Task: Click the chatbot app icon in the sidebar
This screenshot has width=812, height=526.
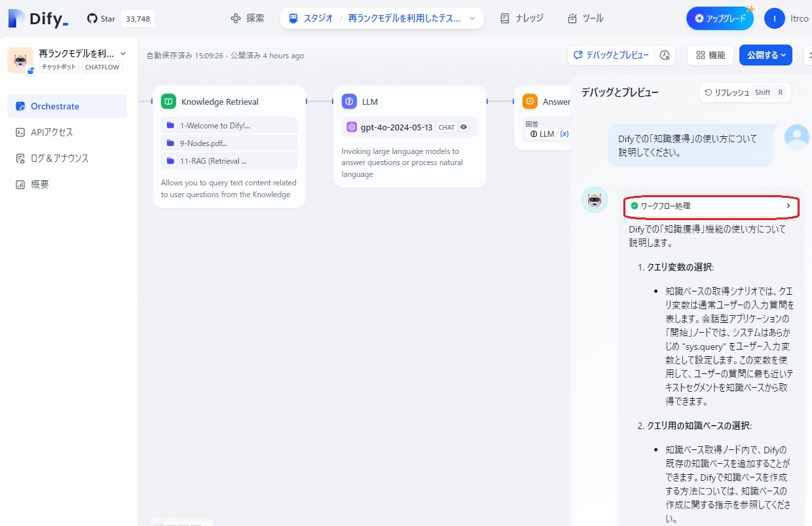Action: coord(20,60)
